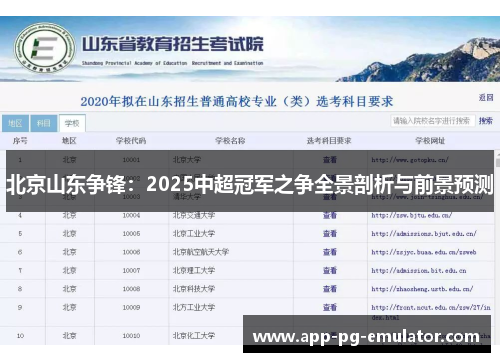Image resolution: width=500 pixels, height=362 pixels.
Task: Click the 学校代码 column header
Action: click(131, 141)
